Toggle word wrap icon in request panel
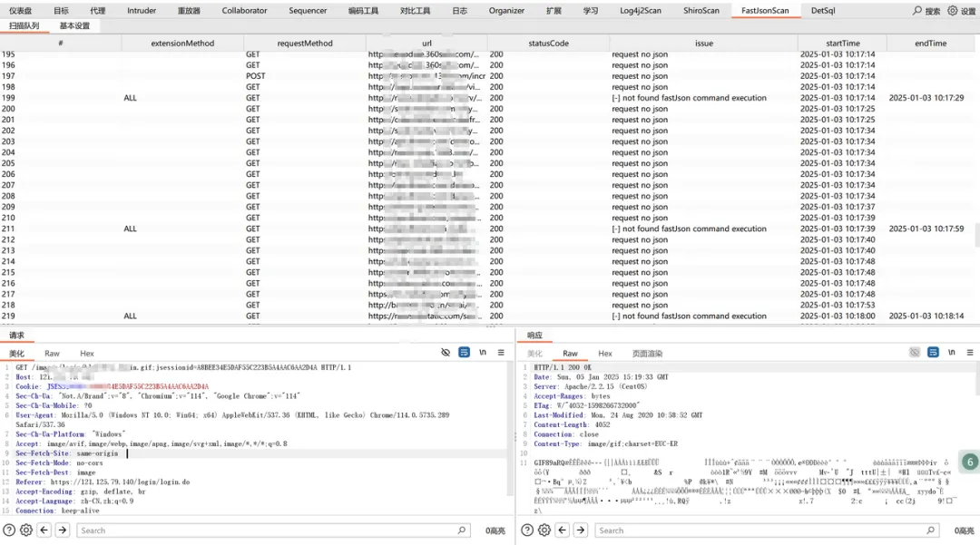The height and width of the screenshot is (545, 980). click(x=464, y=353)
